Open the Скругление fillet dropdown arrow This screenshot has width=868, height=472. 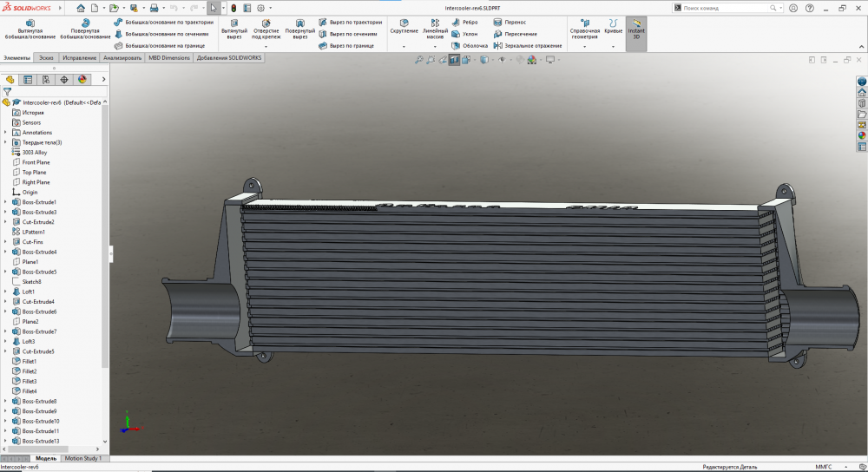(x=404, y=46)
